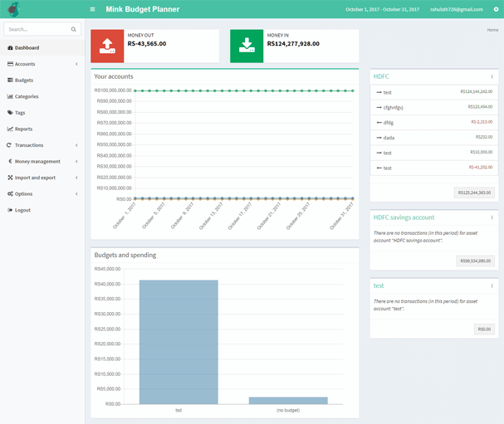This screenshot has width=504, height=424.
Task: Open the Budgets menu item
Action: coord(42,80)
